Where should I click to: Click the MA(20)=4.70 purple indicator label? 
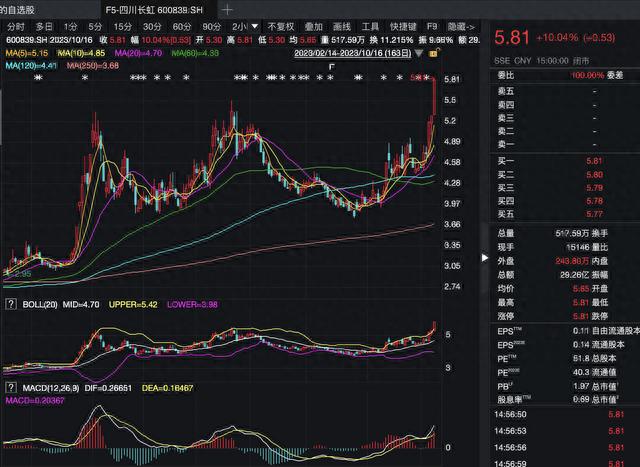point(138,53)
